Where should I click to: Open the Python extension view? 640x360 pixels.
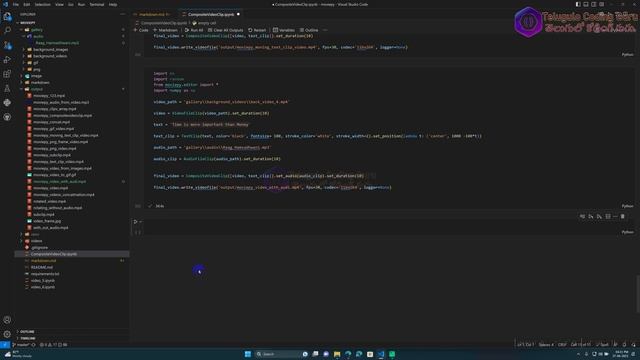coord(7,102)
